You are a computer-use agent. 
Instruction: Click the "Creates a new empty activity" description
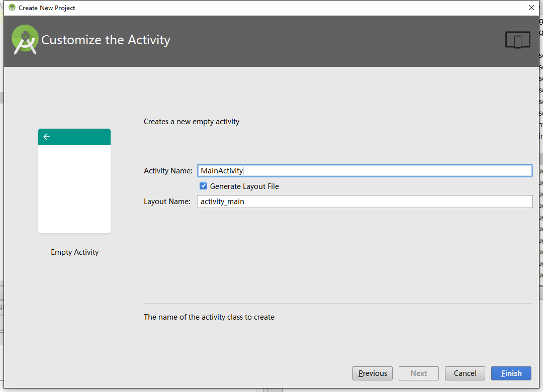coord(192,122)
